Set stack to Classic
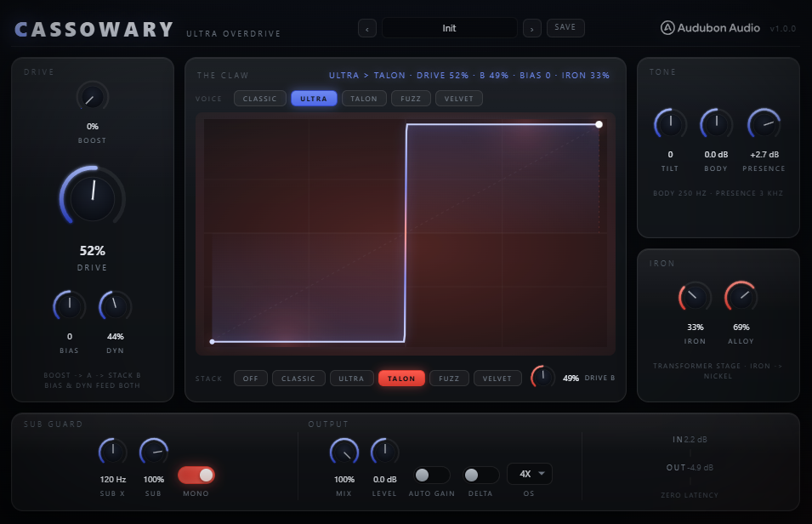812x524 pixels. (x=298, y=379)
